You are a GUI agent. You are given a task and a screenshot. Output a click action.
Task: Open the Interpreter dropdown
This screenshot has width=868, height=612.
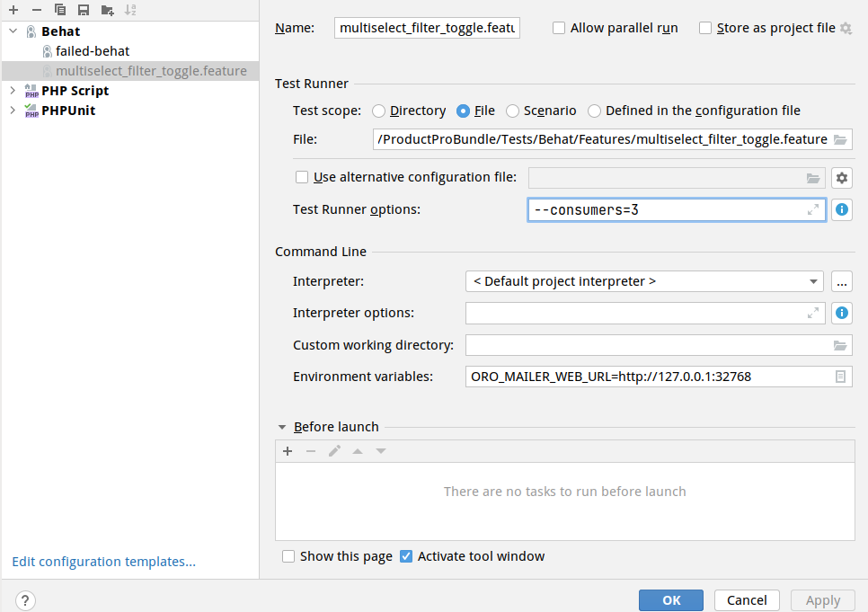coord(643,281)
